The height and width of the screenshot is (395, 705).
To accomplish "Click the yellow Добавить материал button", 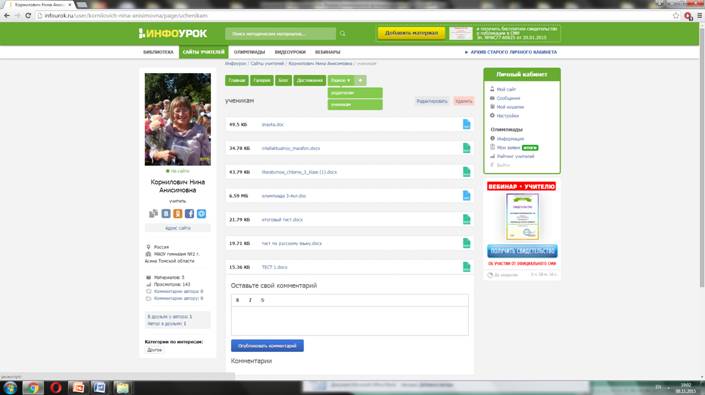I will (x=411, y=33).
